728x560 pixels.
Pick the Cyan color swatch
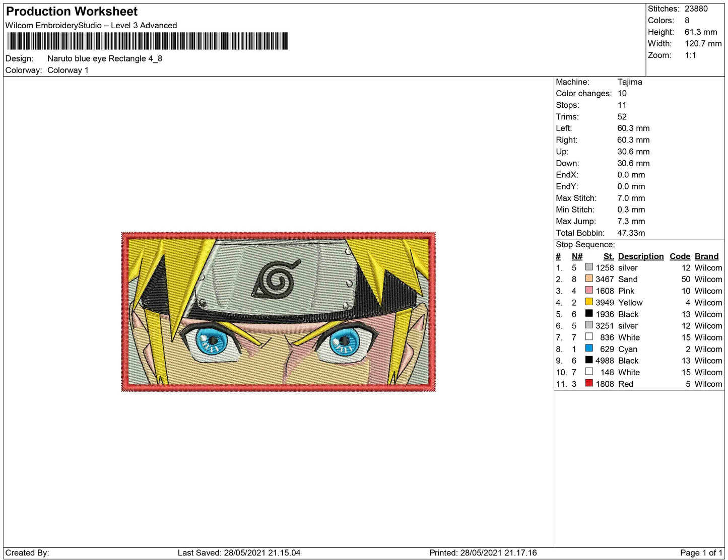pos(589,348)
